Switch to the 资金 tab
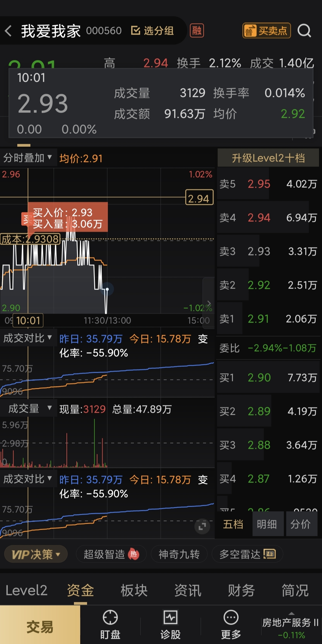The width and height of the screenshot is (322, 644). click(x=80, y=590)
